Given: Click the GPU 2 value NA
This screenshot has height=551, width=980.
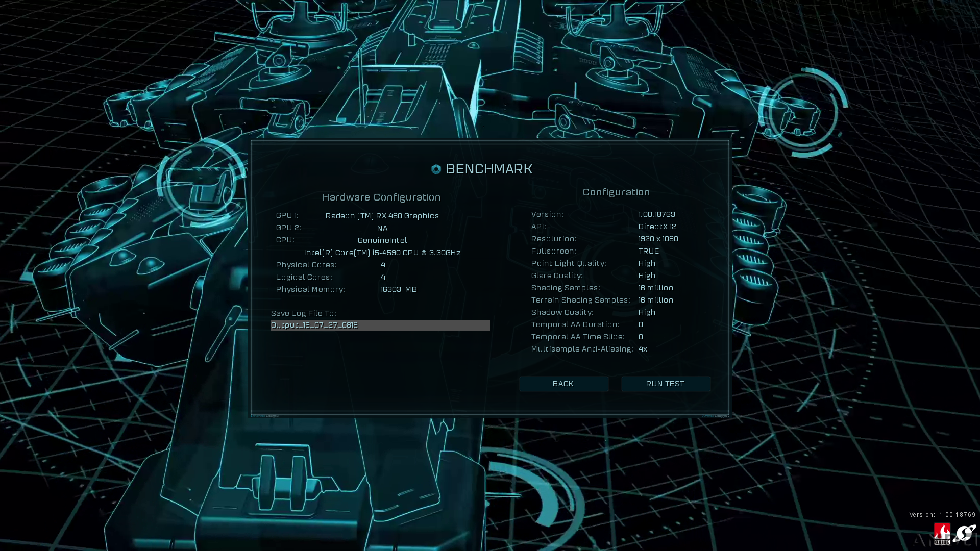Looking at the screenshot, I should point(382,228).
